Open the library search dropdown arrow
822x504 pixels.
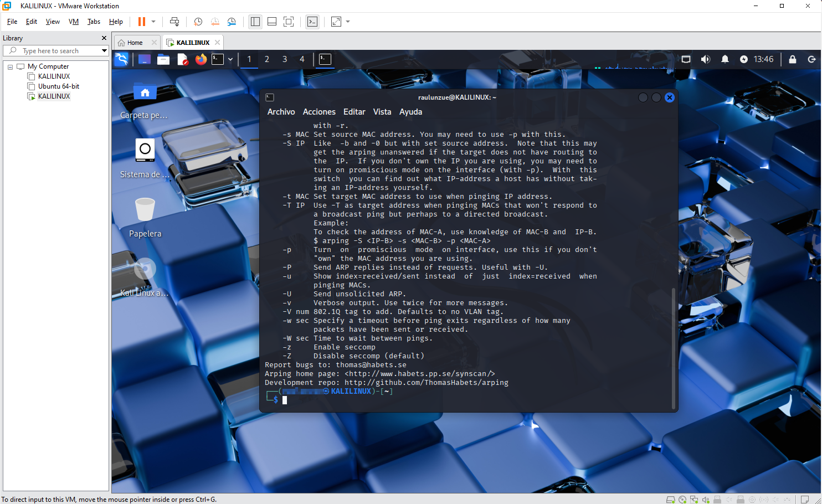click(104, 51)
